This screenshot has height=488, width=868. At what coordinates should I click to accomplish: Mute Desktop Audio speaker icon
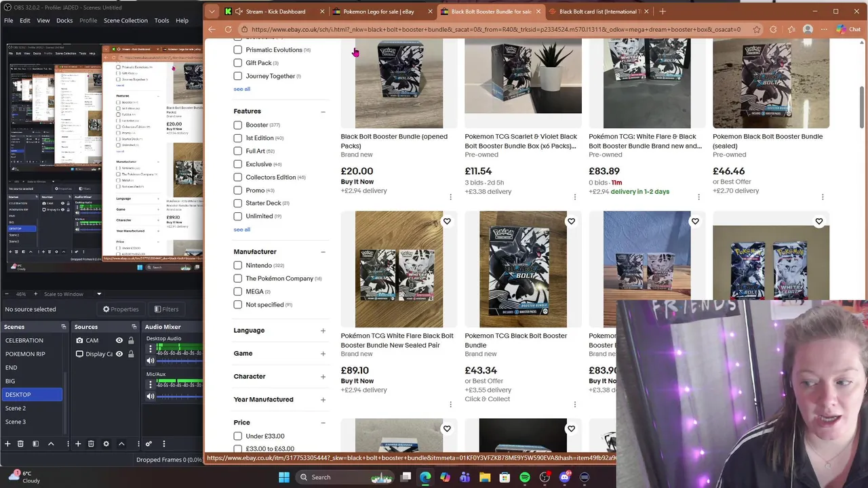[x=151, y=361]
